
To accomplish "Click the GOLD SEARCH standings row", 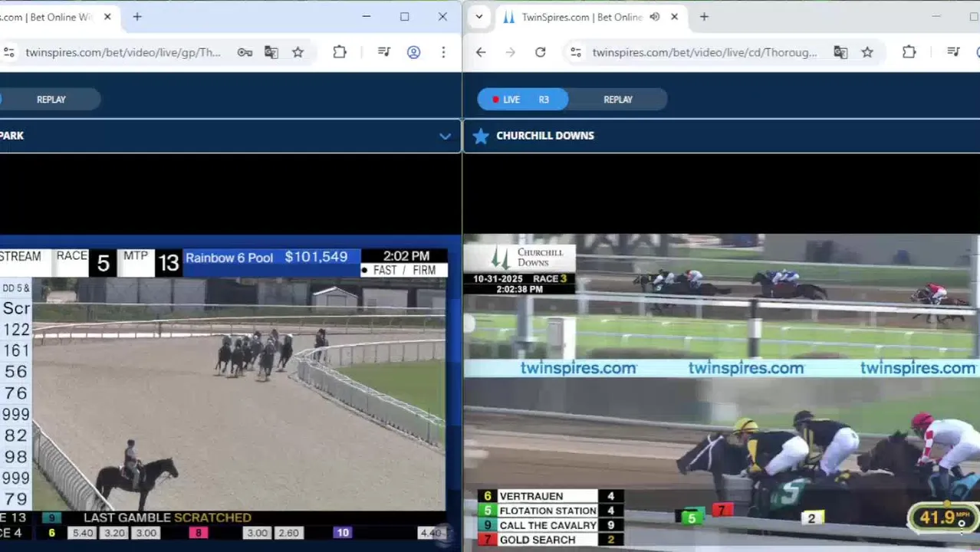I will click(x=551, y=540).
